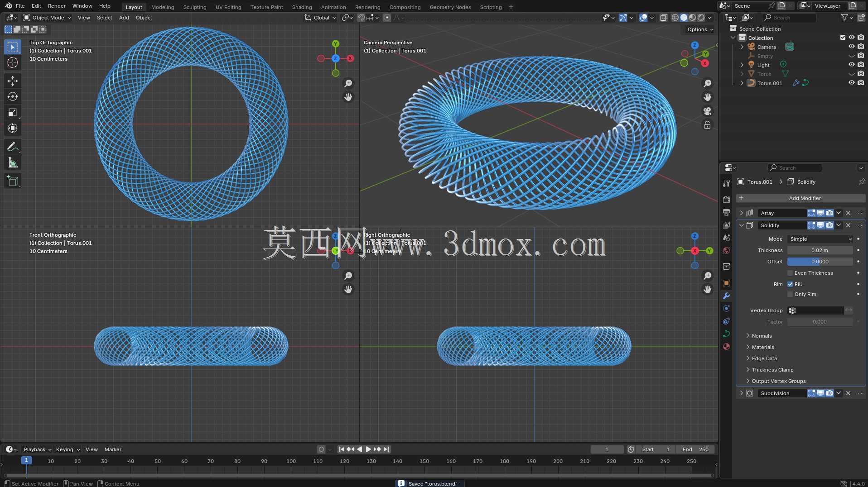The image size is (868, 487).
Task: Switch to Geometry Nodes workspace tab
Action: tap(450, 7)
